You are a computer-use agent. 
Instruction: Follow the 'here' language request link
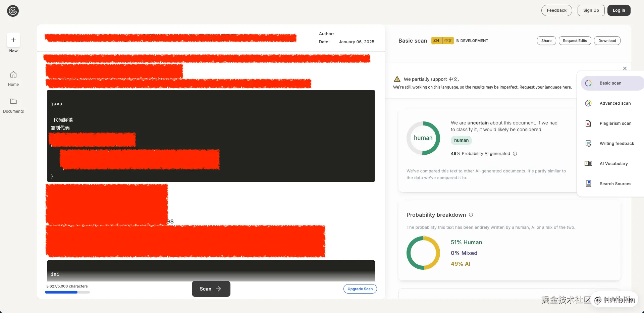[x=567, y=87]
